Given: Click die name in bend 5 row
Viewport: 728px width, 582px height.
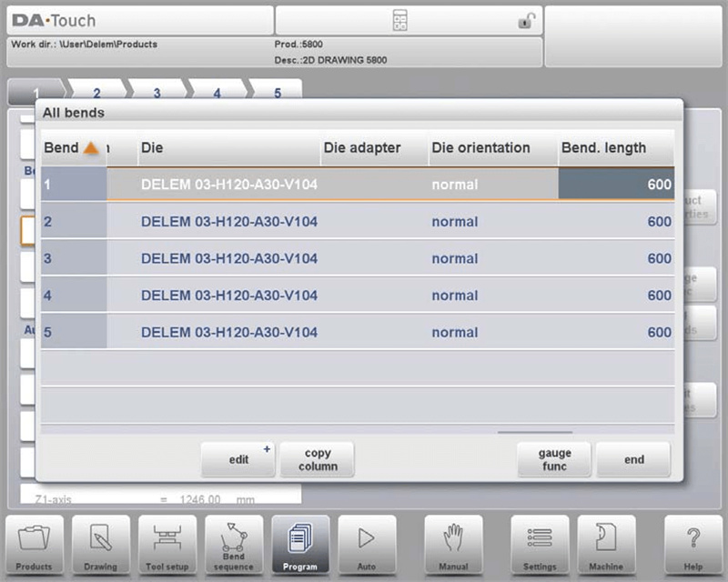Looking at the screenshot, I should tap(229, 332).
